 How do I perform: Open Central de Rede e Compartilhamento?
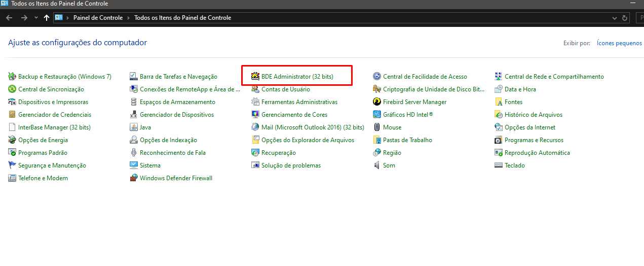pyautogui.click(x=554, y=77)
